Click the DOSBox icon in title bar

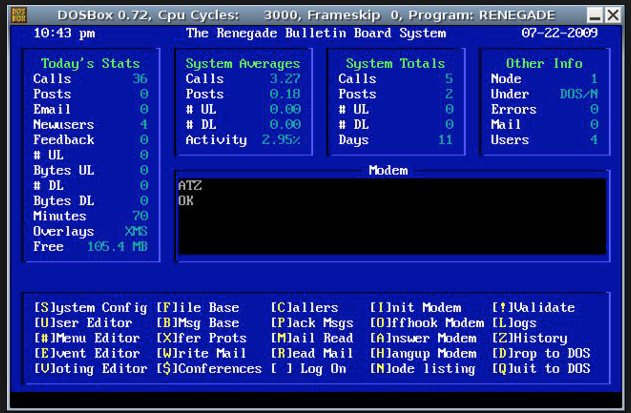(19, 15)
